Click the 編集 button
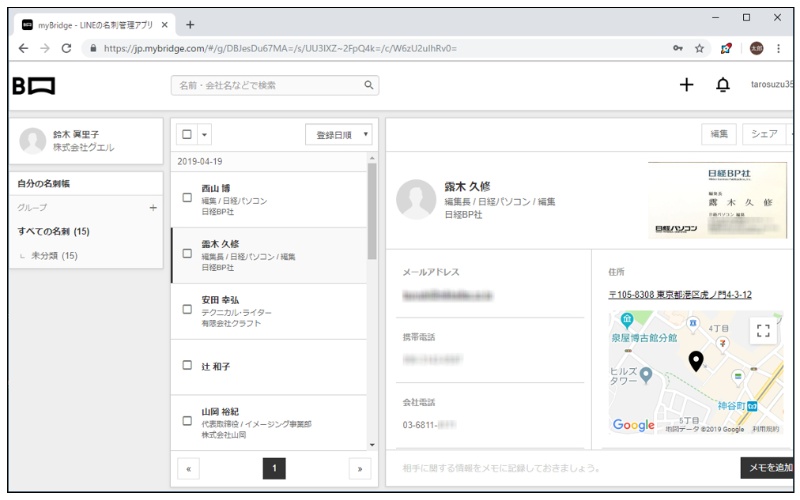This screenshot has width=800, height=500. (719, 134)
